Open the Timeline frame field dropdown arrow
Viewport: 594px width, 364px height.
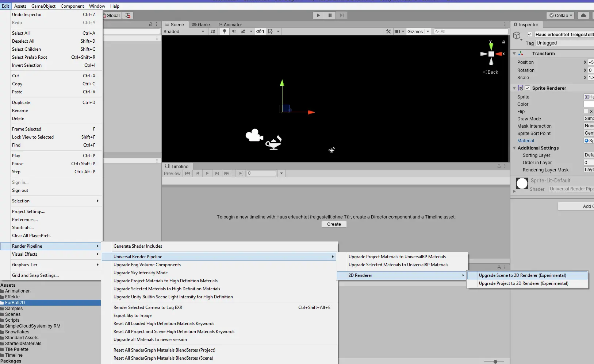coord(281,173)
